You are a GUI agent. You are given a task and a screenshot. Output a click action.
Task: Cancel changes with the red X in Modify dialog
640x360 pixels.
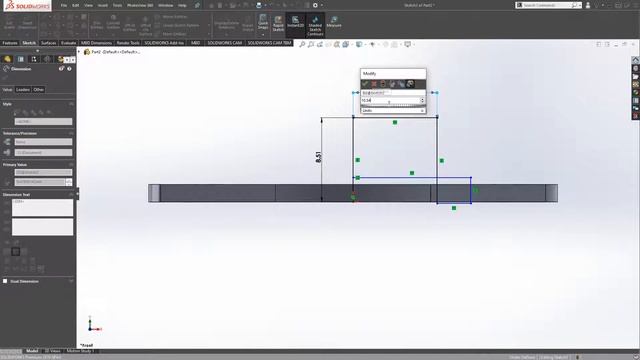(374, 84)
